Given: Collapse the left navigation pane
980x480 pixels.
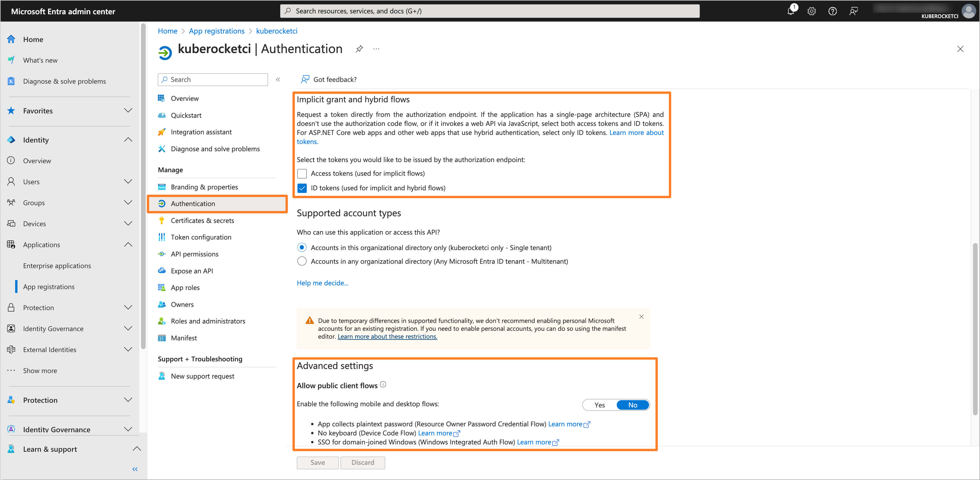Looking at the screenshot, I should (x=135, y=469).
